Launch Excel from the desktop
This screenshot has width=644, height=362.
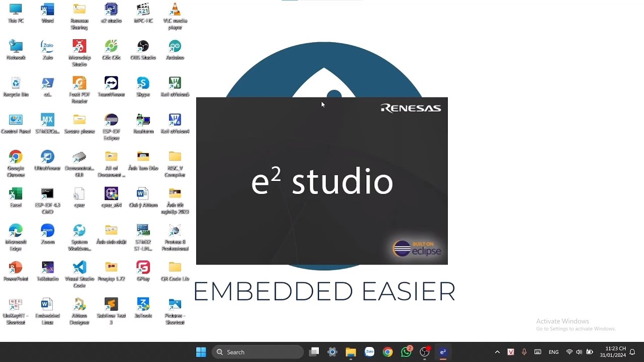(x=16, y=197)
